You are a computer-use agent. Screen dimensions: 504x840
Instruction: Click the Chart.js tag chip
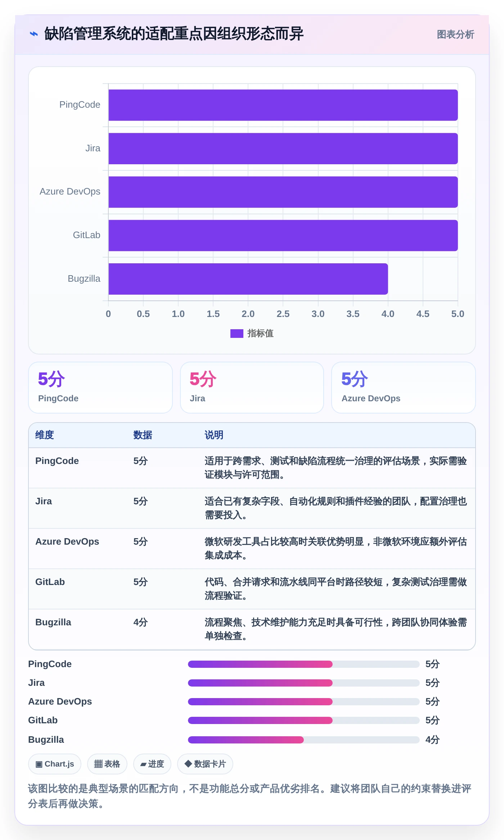pos(55,764)
